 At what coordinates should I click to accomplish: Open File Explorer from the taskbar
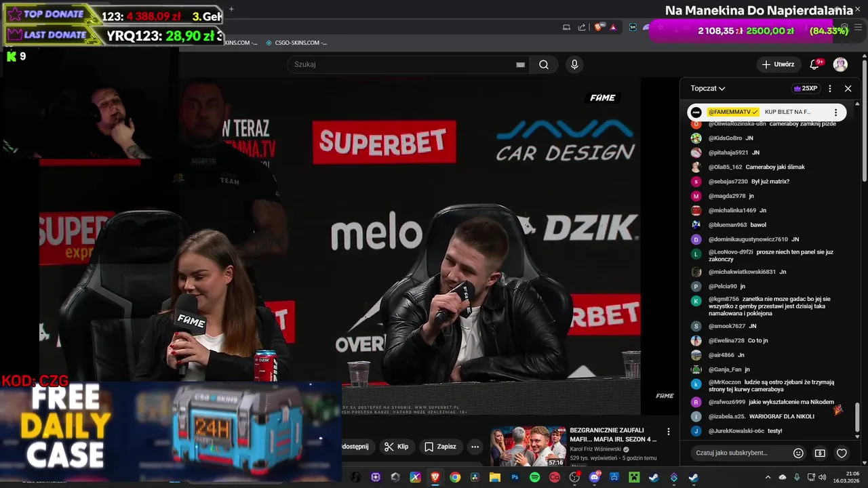495,477
